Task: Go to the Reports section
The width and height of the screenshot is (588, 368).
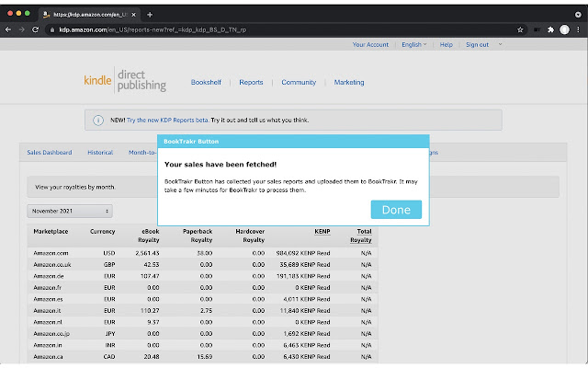Action: point(251,82)
